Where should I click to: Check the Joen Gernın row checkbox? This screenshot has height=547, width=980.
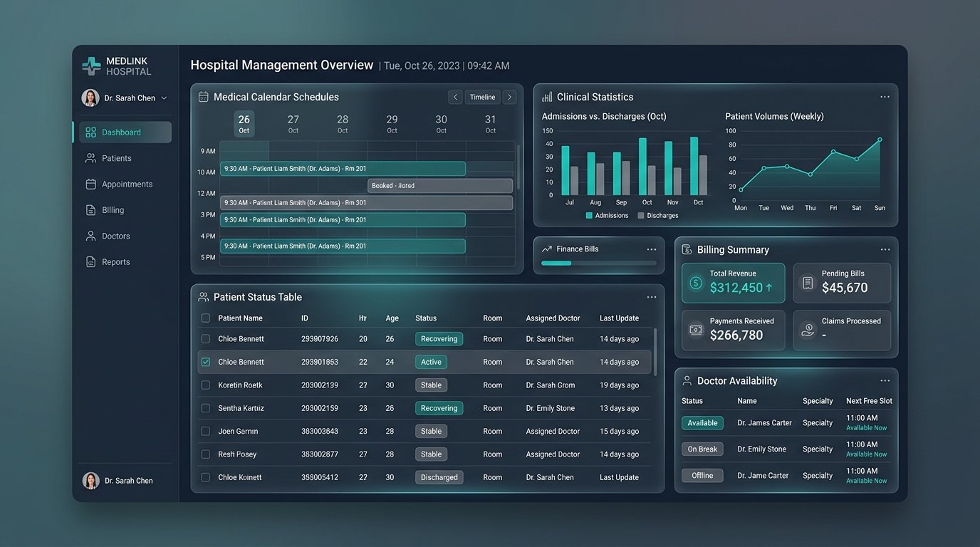pyautogui.click(x=206, y=431)
